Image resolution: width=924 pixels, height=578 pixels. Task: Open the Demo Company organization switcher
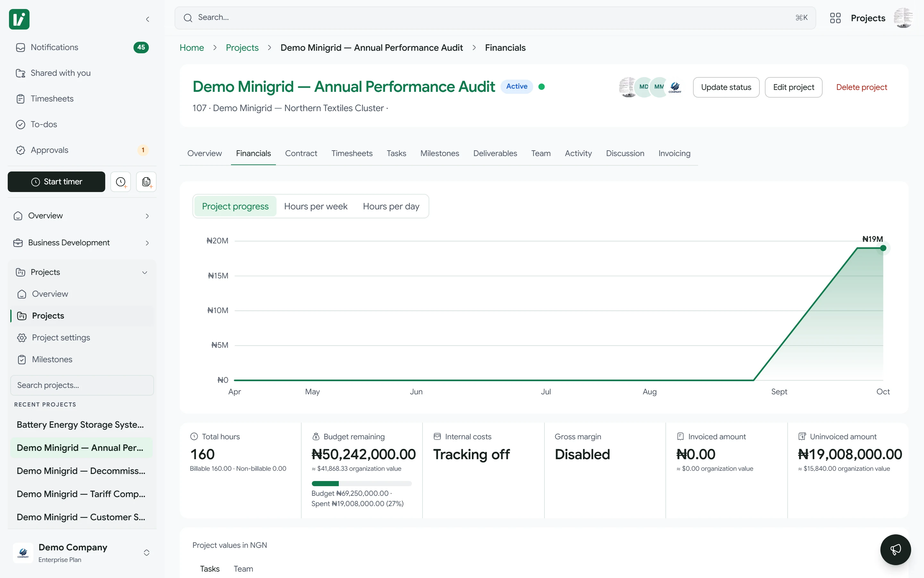pyautogui.click(x=82, y=553)
